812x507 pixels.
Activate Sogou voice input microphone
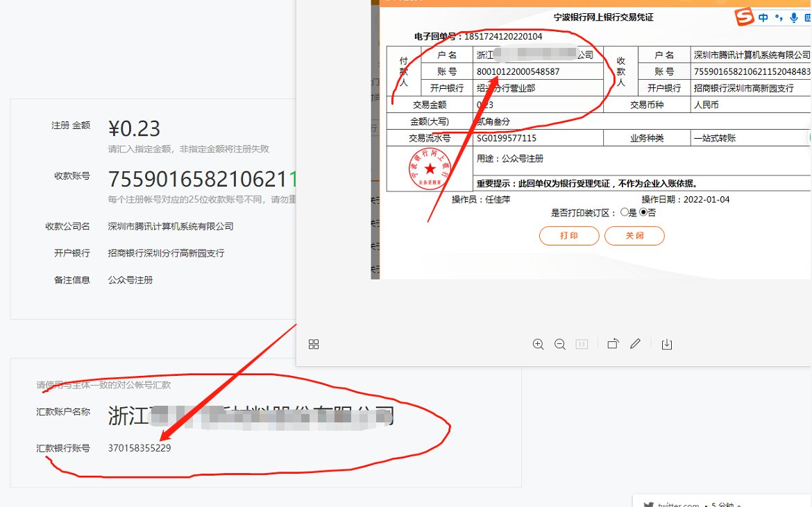794,17
